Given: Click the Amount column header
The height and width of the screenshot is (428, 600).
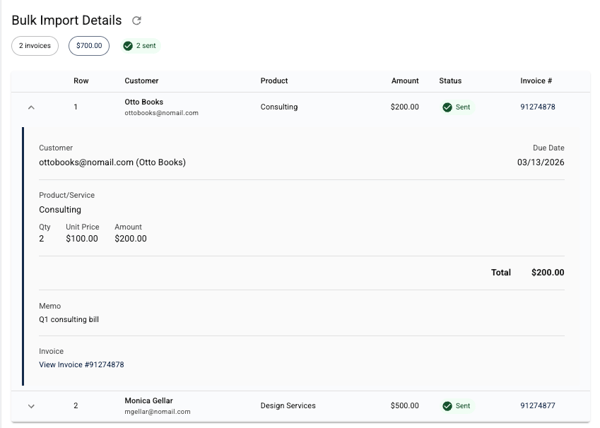Looking at the screenshot, I should point(404,81).
